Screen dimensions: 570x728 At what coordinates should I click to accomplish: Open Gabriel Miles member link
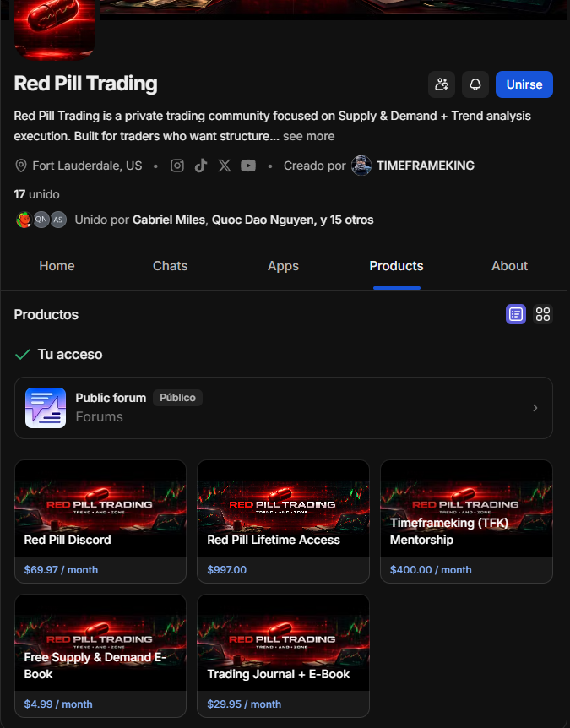click(x=169, y=220)
